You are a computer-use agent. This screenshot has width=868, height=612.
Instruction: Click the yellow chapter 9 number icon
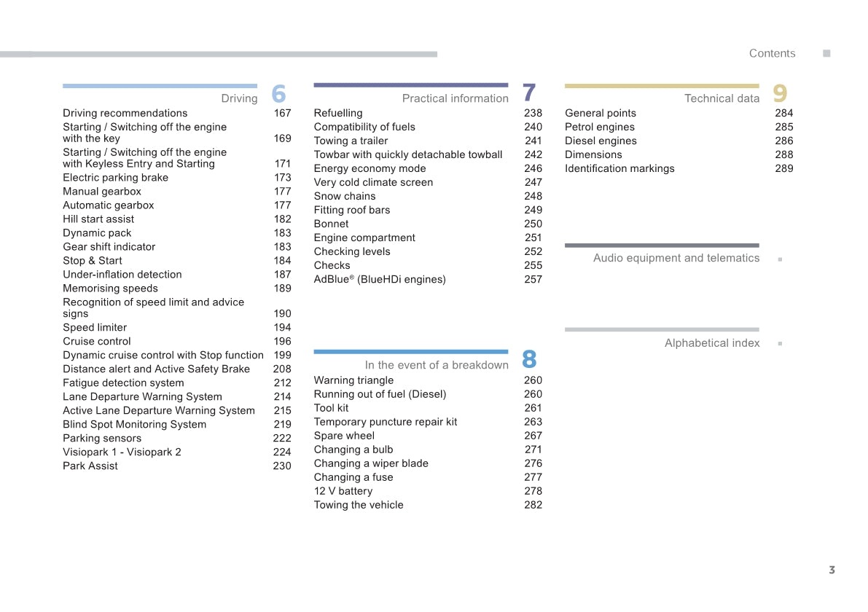tap(780, 93)
